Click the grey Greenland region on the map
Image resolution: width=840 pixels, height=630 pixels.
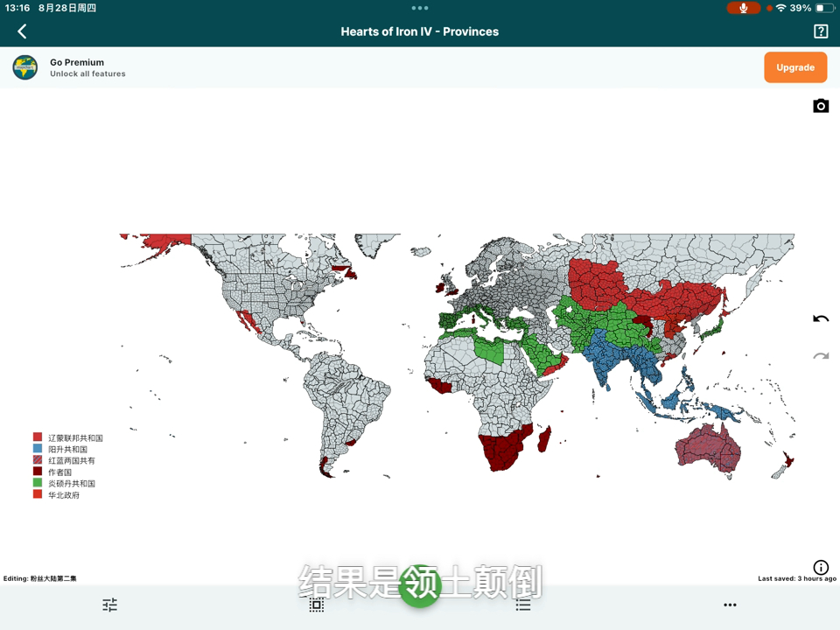377,244
